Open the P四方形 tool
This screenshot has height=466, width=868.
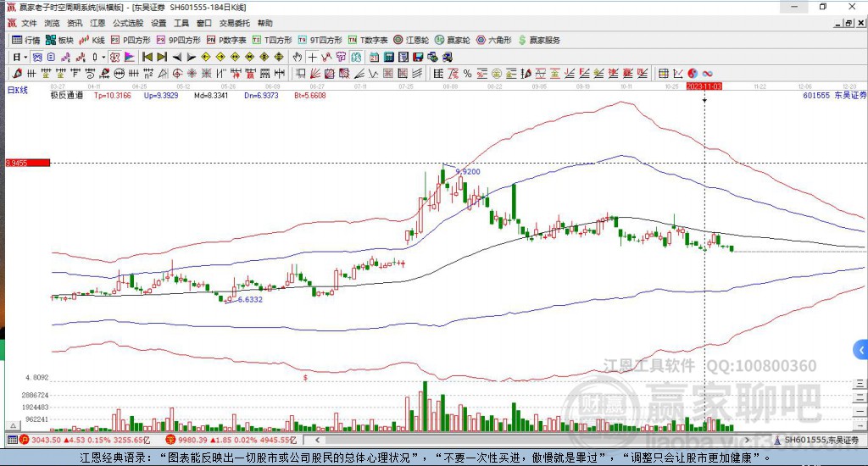click(131, 40)
